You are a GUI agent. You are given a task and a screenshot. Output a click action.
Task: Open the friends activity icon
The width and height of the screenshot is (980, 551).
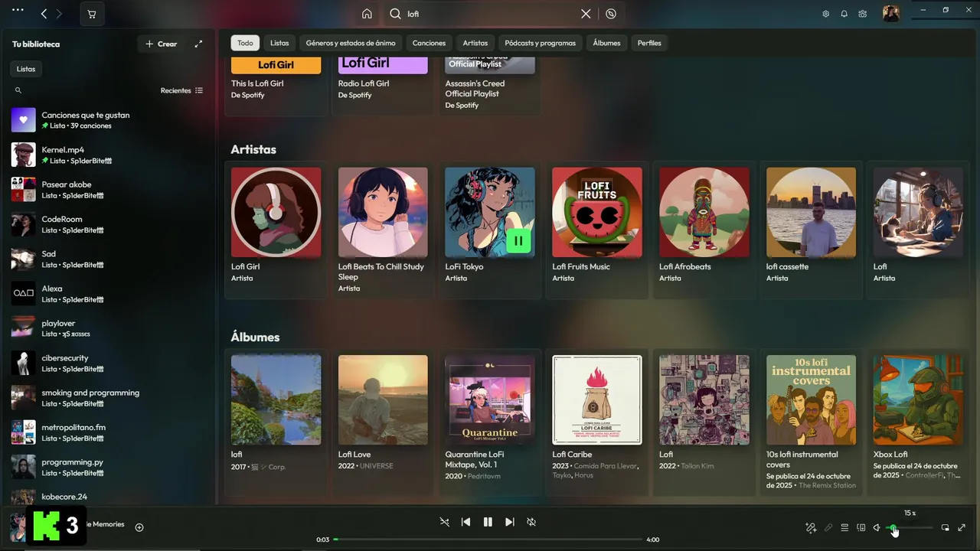coord(863,14)
